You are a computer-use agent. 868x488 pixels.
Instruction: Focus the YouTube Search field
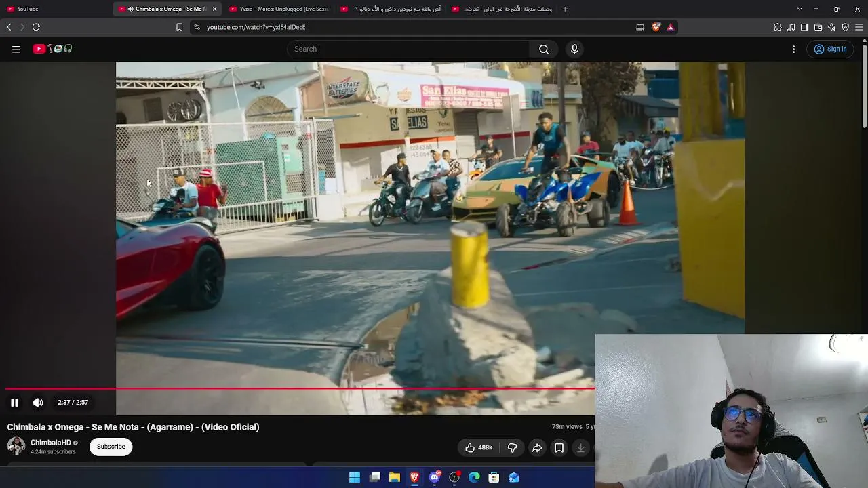(408, 49)
